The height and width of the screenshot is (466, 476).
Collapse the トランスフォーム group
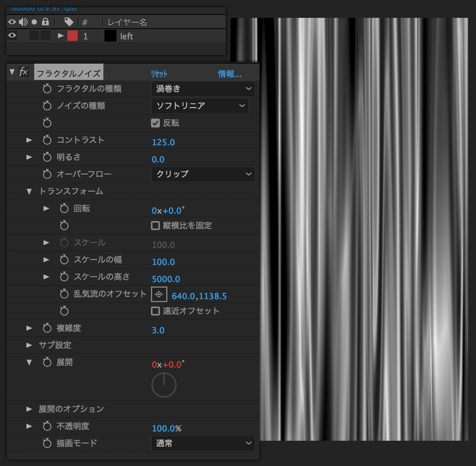tap(29, 191)
